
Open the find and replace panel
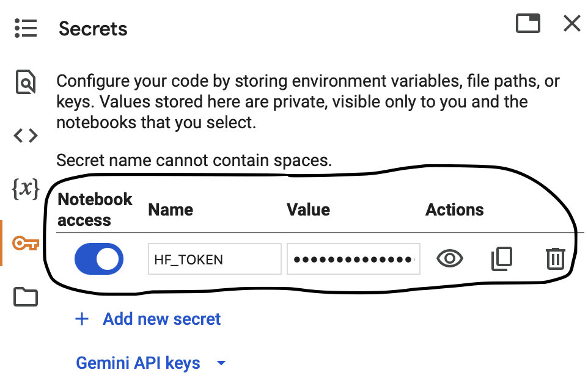point(26,81)
